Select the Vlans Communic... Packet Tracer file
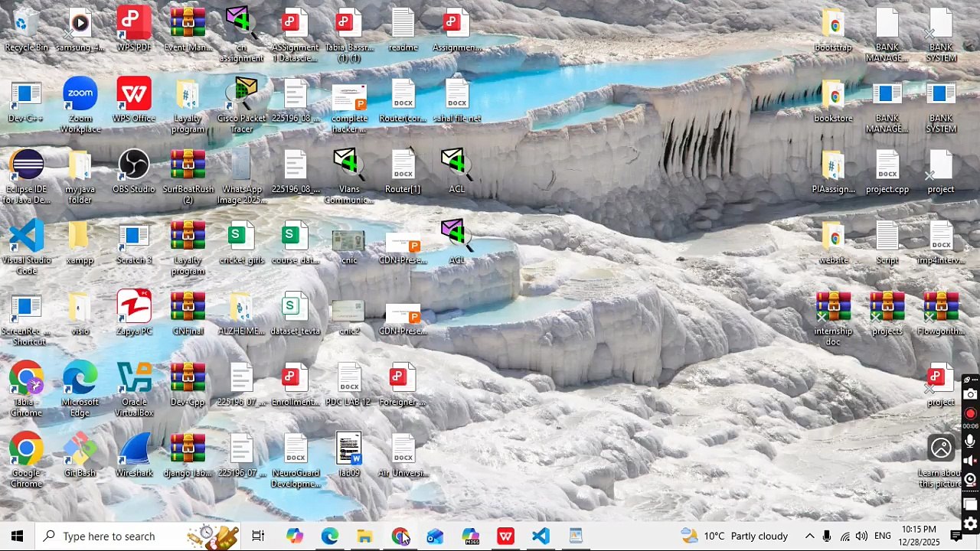 (x=349, y=177)
